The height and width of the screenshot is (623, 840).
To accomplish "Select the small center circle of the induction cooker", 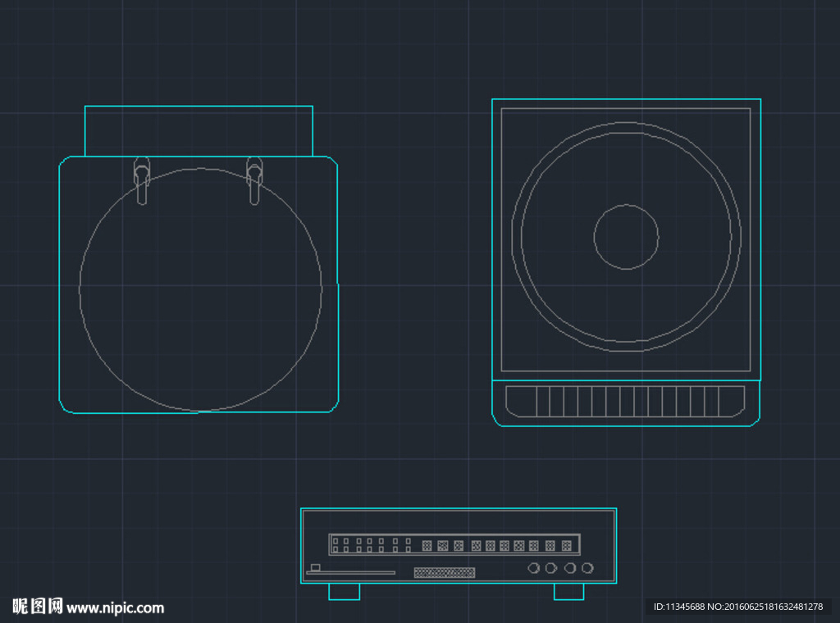I will point(626,237).
